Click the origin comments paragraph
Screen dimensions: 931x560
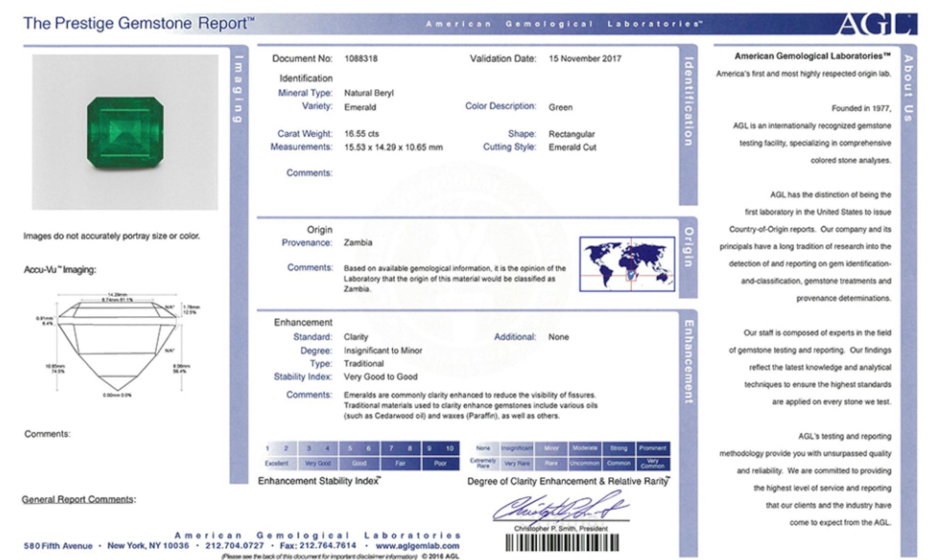click(x=455, y=279)
